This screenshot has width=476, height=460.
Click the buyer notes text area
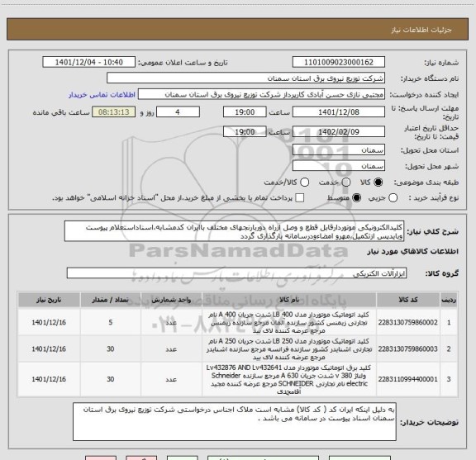[x=235, y=422]
